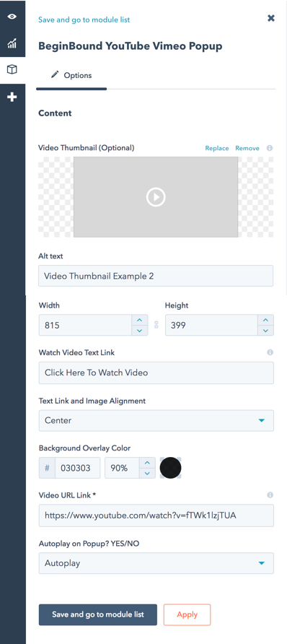Click the Save and go to module list link at top
This screenshot has width=287, height=644.
84,19
